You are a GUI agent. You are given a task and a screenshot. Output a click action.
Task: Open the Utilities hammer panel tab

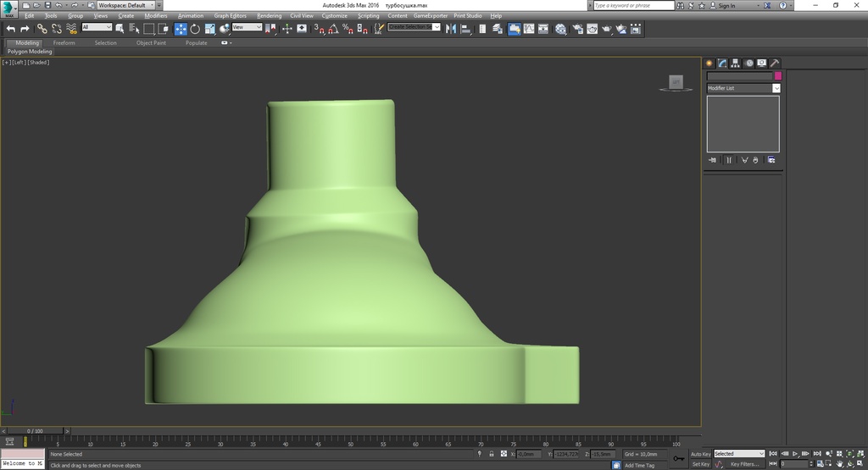pyautogui.click(x=775, y=63)
